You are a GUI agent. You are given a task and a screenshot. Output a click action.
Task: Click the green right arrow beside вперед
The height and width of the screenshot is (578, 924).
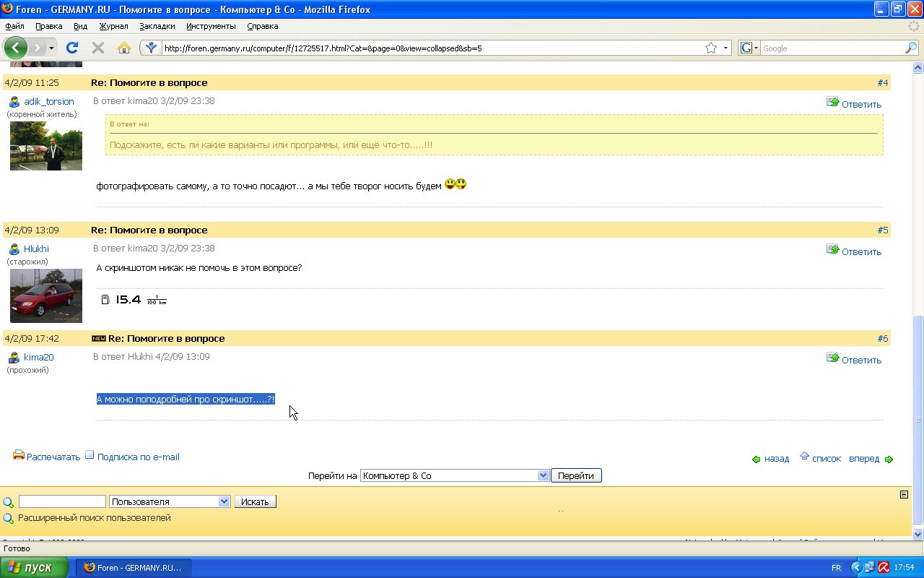889,459
